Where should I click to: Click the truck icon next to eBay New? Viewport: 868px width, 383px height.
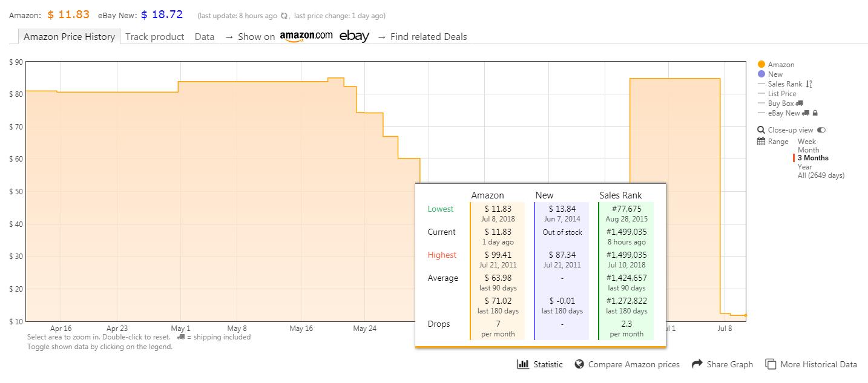pyautogui.click(x=806, y=113)
